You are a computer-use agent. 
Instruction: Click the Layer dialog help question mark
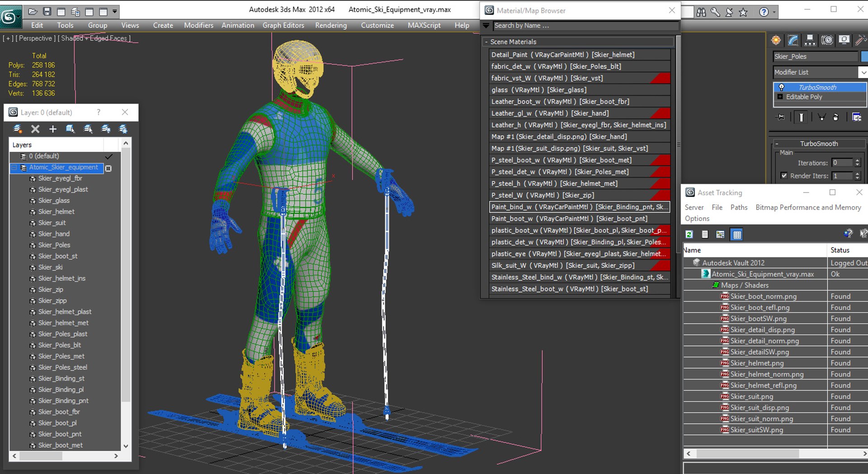[99, 112]
